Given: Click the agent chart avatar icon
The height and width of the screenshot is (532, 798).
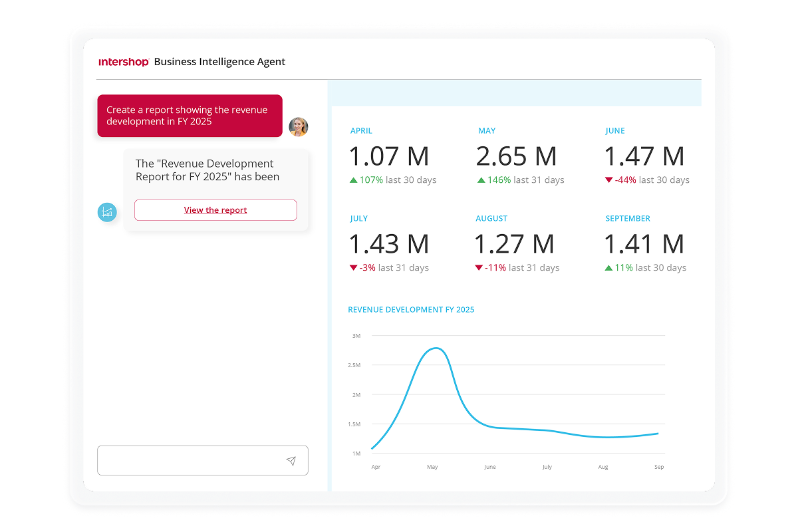Looking at the screenshot, I should coord(107,212).
